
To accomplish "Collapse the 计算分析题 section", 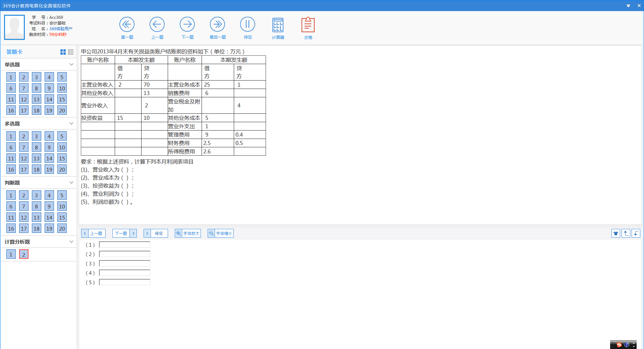I will [x=71, y=242].
